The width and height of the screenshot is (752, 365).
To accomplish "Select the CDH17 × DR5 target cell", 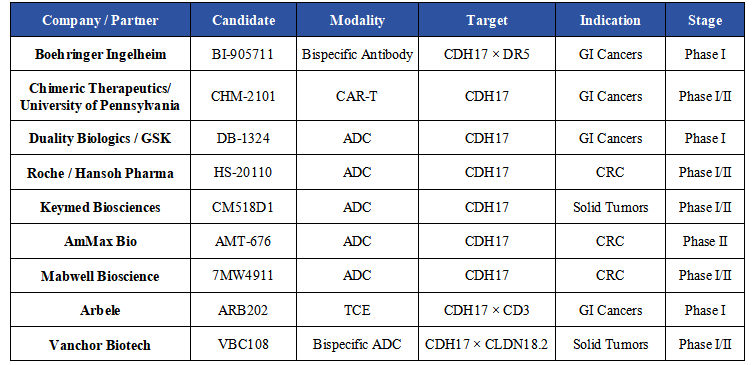I will point(487,54).
